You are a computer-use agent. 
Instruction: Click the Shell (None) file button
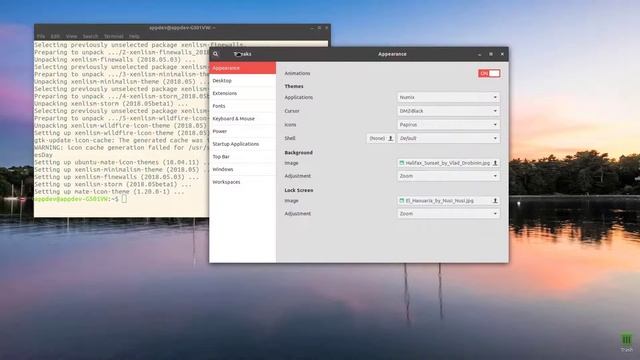pos(380,138)
